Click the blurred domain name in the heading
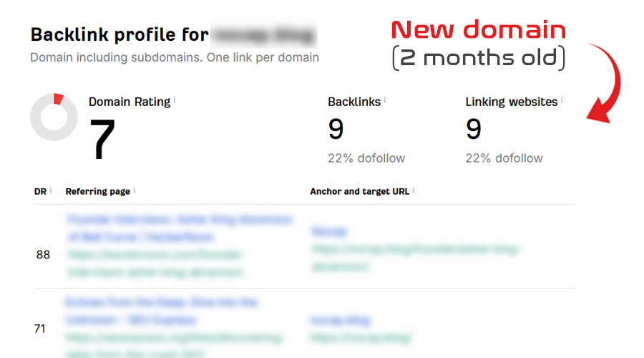This screenshot has width=644, height=358. 265,34
